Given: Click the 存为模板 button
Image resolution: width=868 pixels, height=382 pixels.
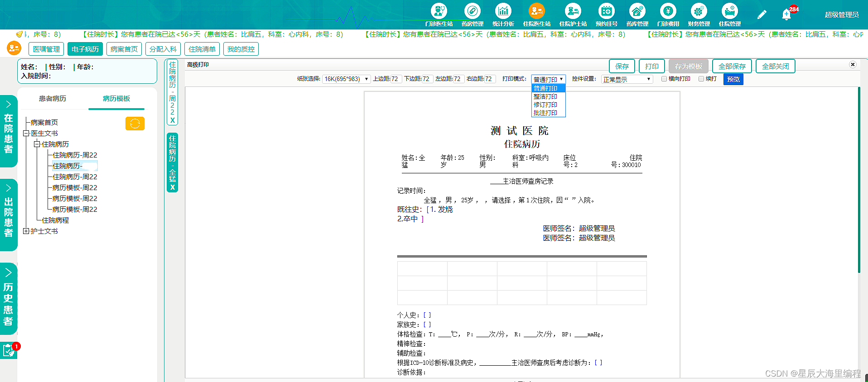Looking at the screenshot, I should (689, 66).
